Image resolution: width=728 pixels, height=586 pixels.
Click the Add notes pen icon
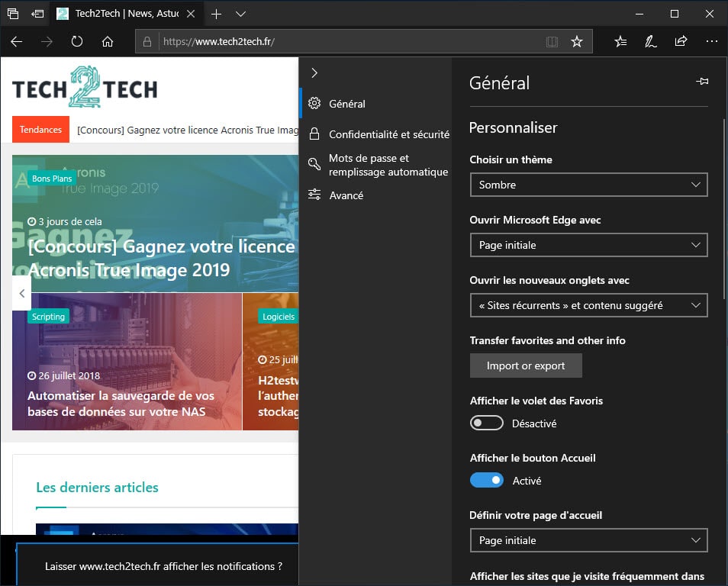[650, 42]
